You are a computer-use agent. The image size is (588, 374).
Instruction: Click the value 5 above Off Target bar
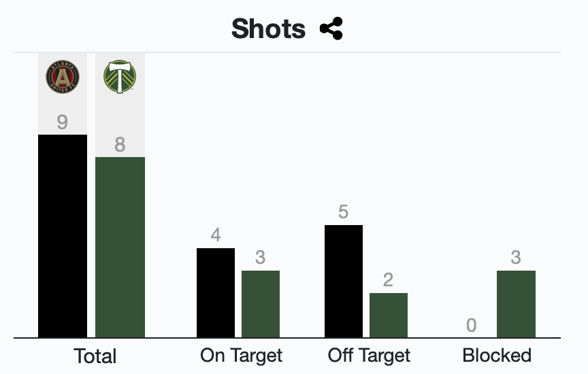point(344,212)
